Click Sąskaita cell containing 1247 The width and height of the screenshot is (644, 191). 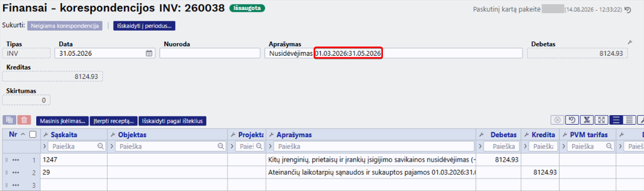click(x=74, y=159)
